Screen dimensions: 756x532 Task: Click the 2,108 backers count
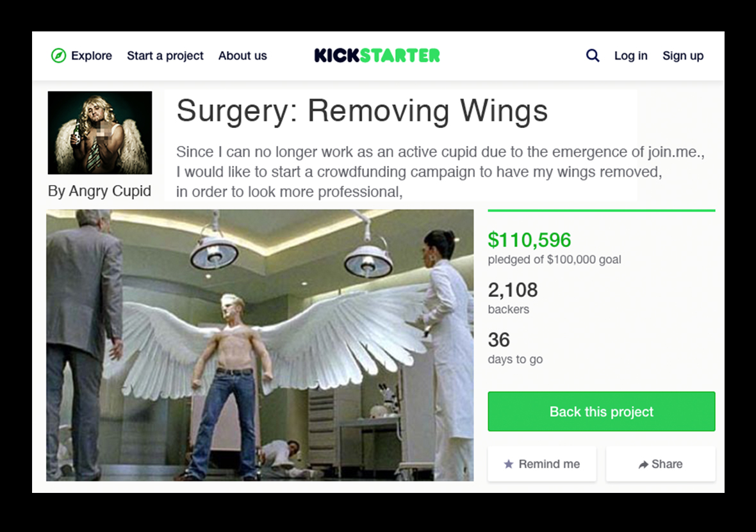513,290
